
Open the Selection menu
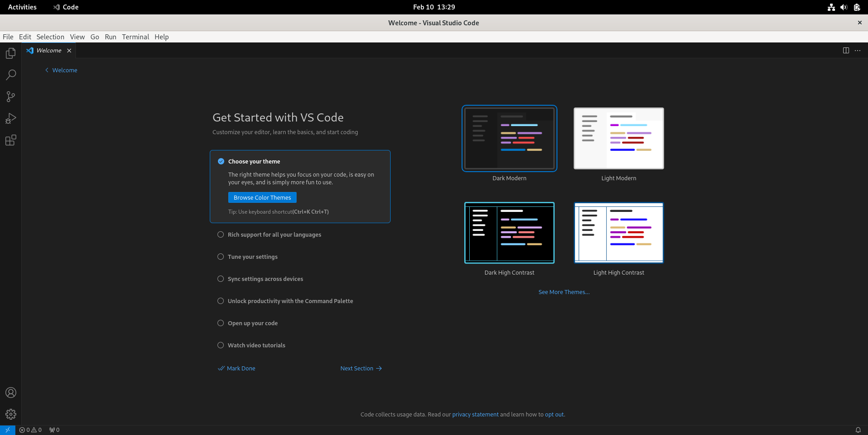pyautogui.click(x=50, y=37)
